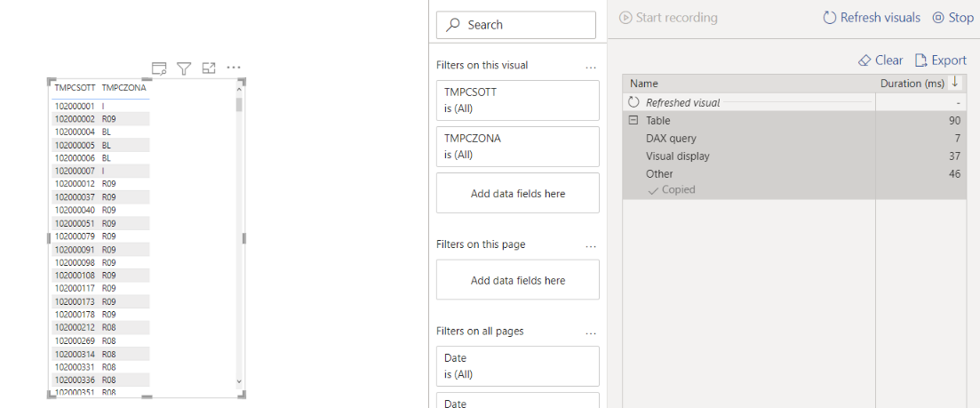This screenshot has width=980, height=408.
Task: Select cell 102000336 in the table
Action: (75, 380)
